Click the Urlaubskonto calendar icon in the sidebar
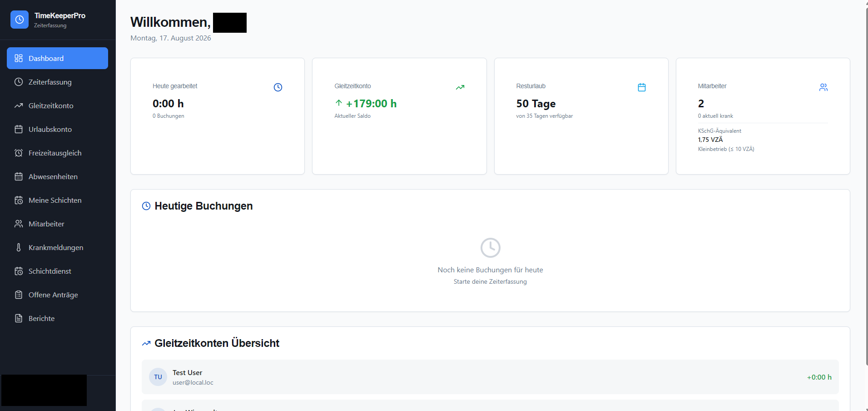Image resolution: width=868 pixels, height=411 pixels. click(19, 129)
